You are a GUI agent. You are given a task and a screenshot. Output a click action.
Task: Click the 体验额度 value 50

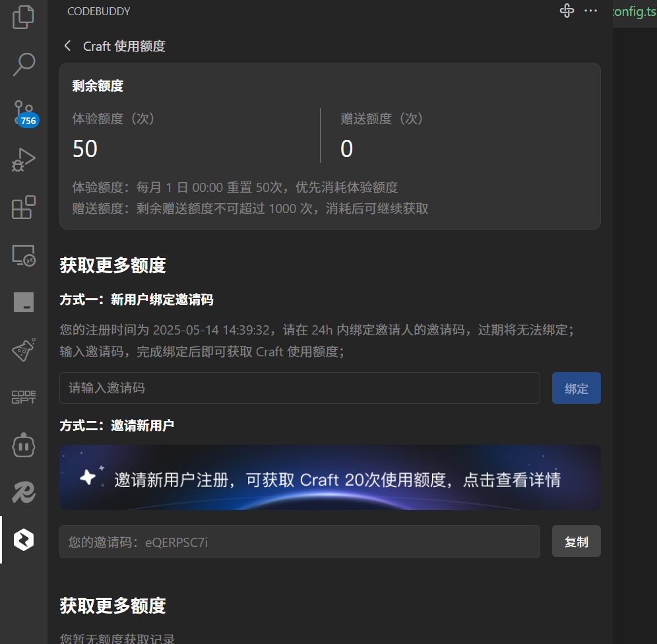[85, 148]
